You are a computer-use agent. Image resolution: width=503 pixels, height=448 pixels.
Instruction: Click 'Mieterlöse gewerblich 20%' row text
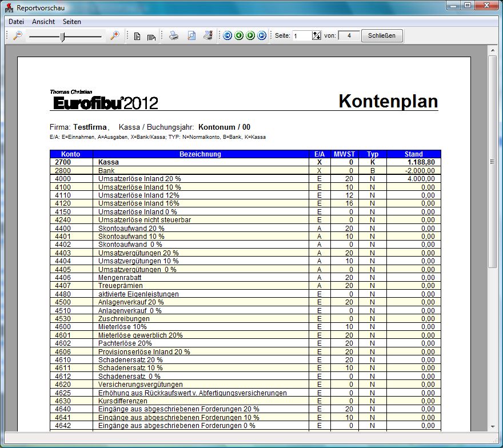141,335
